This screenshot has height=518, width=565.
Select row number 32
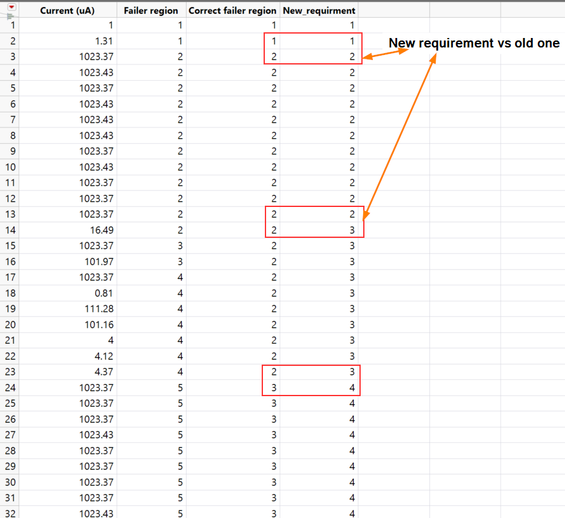coord(10,513)
